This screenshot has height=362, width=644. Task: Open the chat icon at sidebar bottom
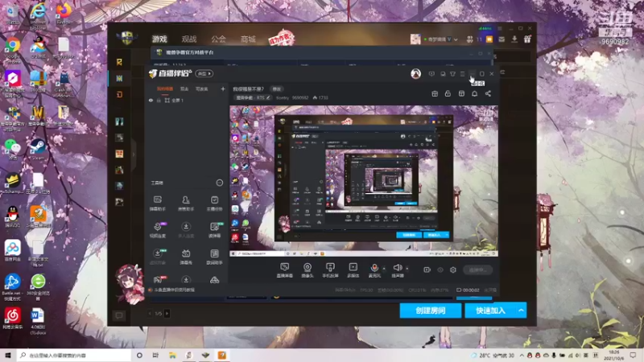point(119,315)
